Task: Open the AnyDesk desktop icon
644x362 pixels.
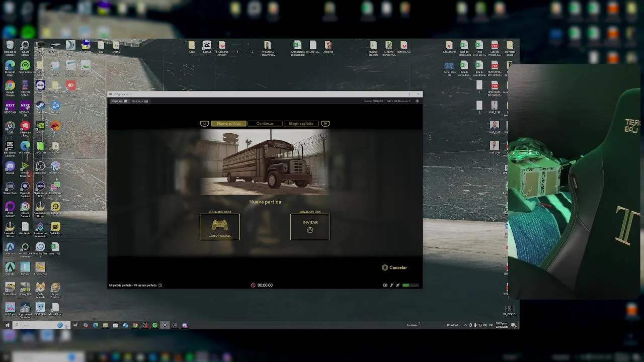Action: [70, 88]
